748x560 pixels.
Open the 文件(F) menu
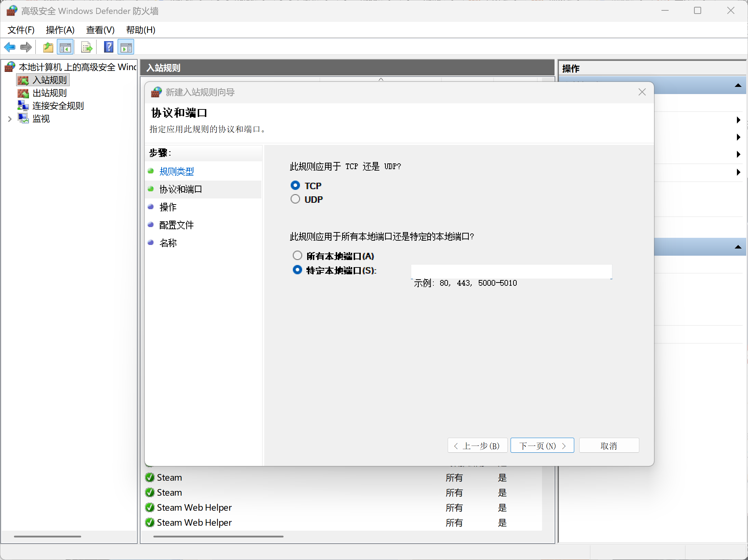coord(21,30)
